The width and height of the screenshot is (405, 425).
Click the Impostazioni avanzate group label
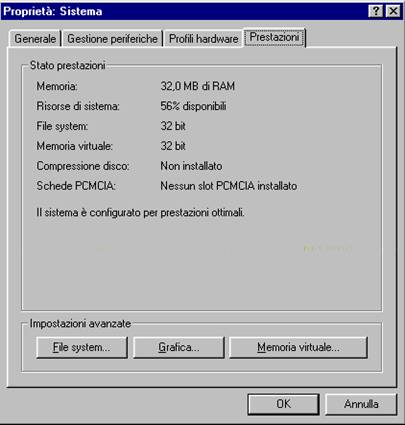click(x=80, y=324)
